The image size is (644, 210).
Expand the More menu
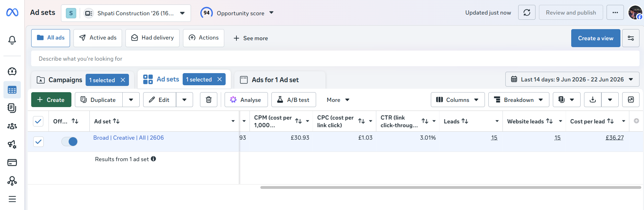coord(338,100)
